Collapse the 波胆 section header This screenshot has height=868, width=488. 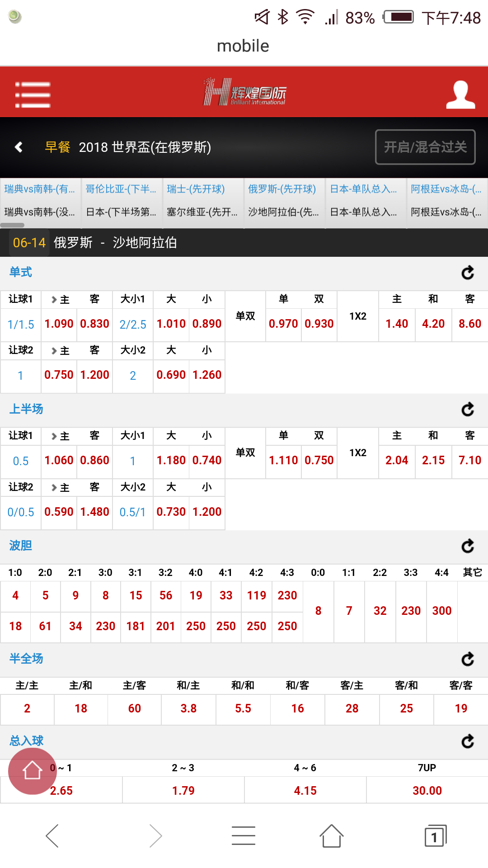coord(21,546)
